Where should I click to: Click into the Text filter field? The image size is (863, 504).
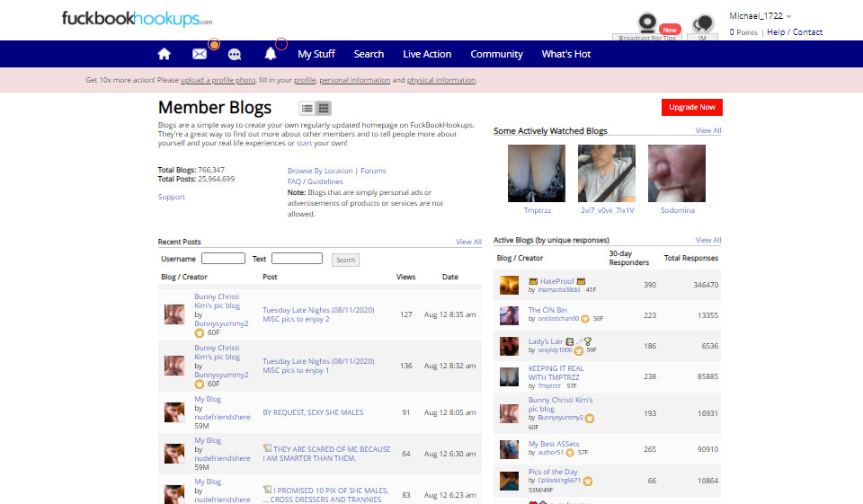pos(297,259)
